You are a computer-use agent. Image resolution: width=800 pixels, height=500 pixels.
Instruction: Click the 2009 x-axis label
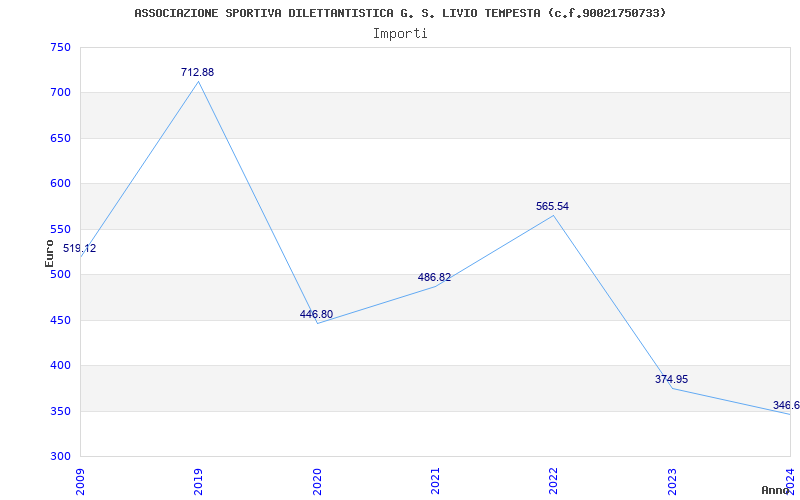click(80, 481)
